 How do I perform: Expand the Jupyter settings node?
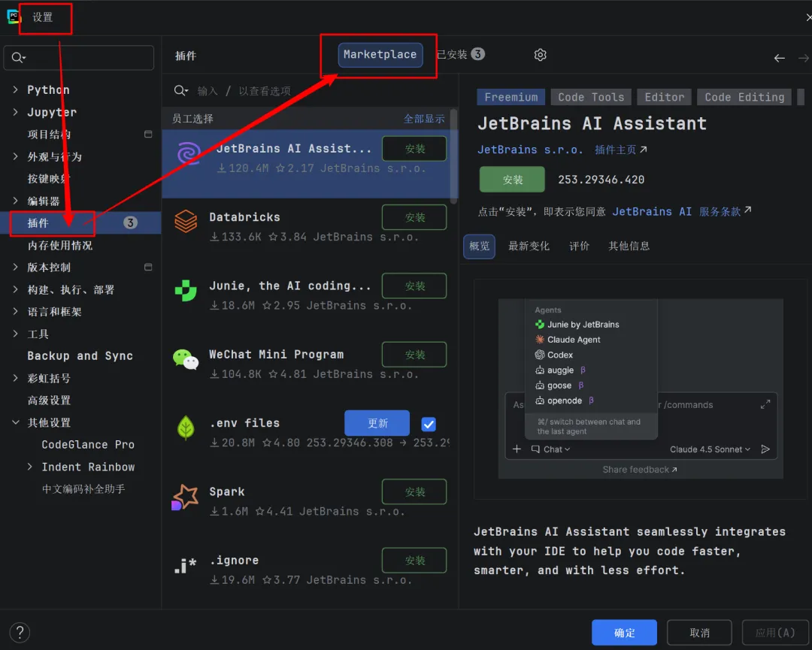point(15,112)
